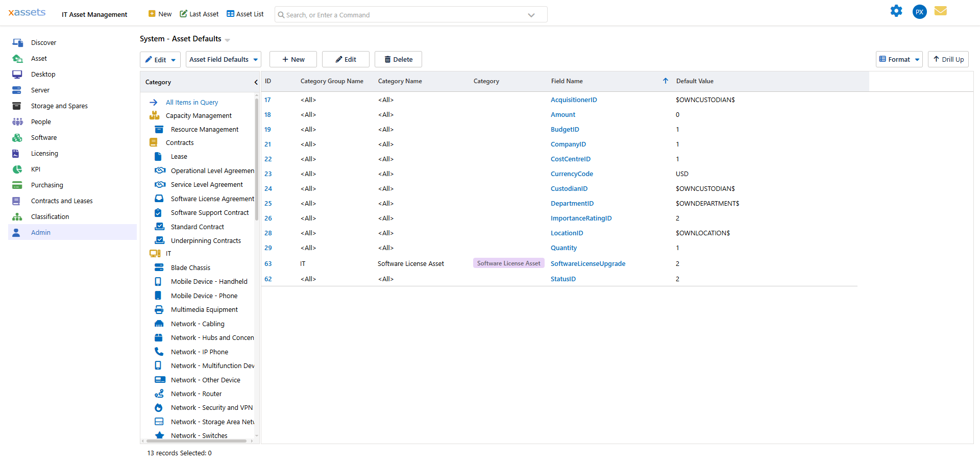The height and width of the screenshot is (465, 980).
Task: Collapse the Category panel using the chevron
Action: [x=256, y=82]
